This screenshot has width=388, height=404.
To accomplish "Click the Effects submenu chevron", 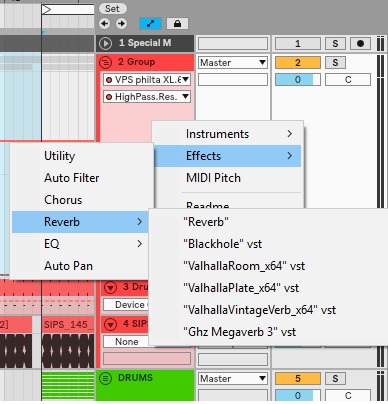I will pos(290,156).
